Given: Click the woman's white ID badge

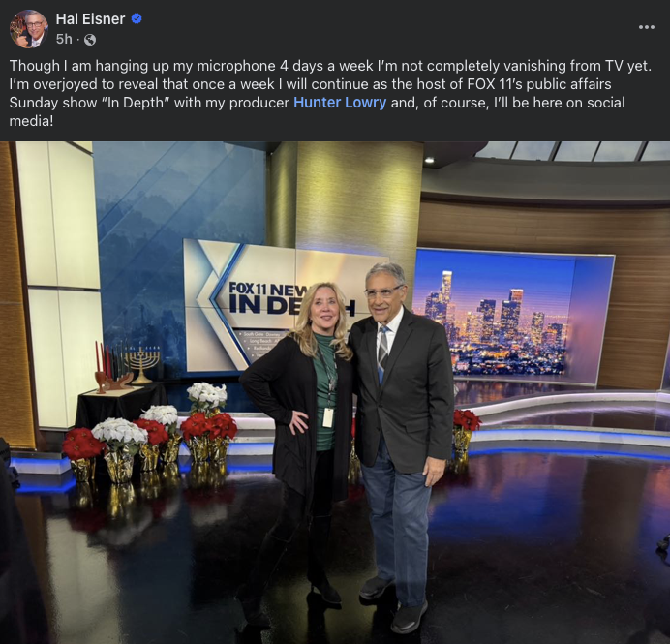Looking at the screenshot, I should [x=327, y=417].
